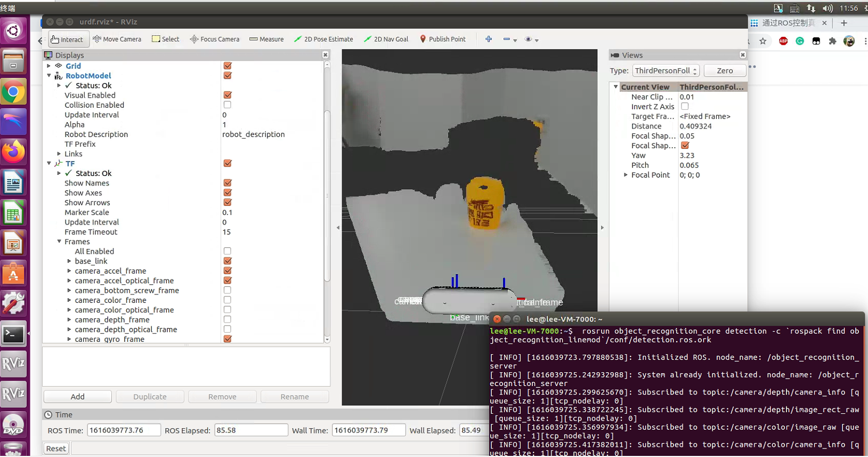Expand the Grid display item
The image size is (868, 457).
pos(49,66)
